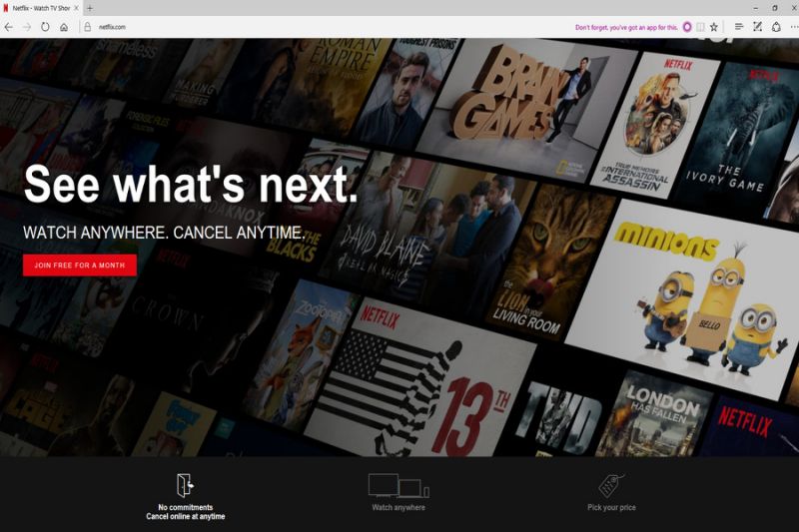Screen dimensions: 799x532
Task: Restore down the browser window
Action: click(775, 8)
